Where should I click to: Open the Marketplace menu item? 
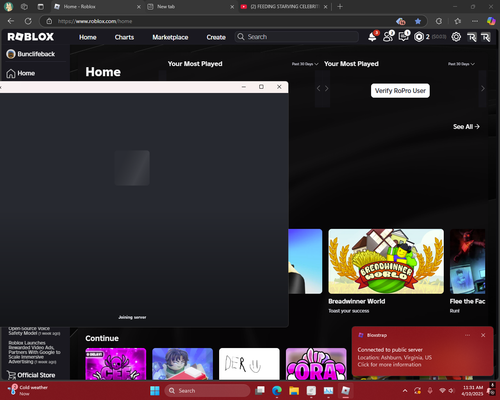pos(170,37)
